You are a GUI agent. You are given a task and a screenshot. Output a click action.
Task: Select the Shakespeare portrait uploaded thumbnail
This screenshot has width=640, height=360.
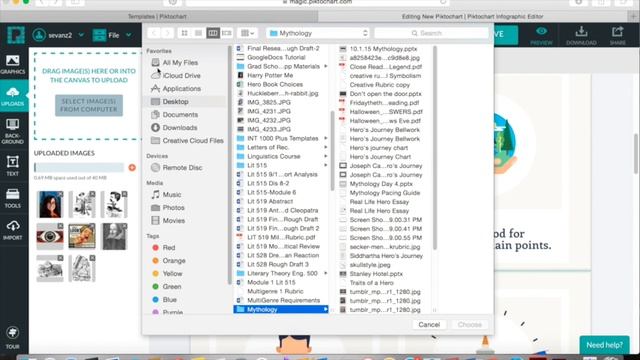tap(114, 236)
